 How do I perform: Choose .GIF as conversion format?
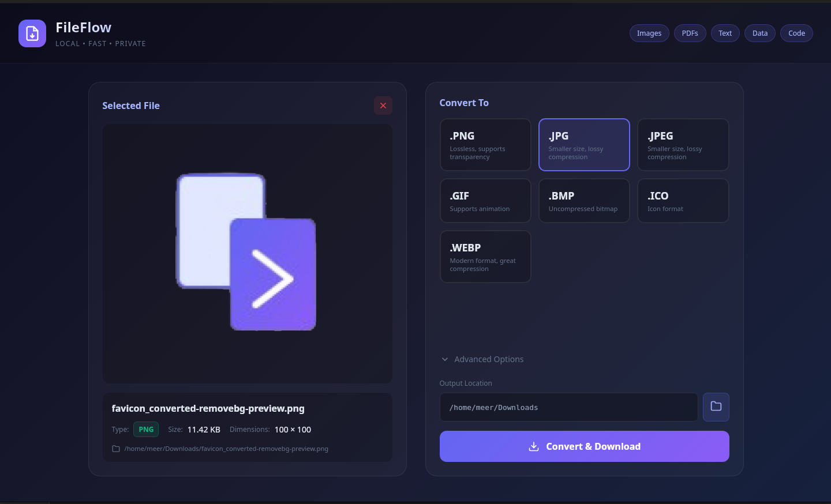(485, 201)
